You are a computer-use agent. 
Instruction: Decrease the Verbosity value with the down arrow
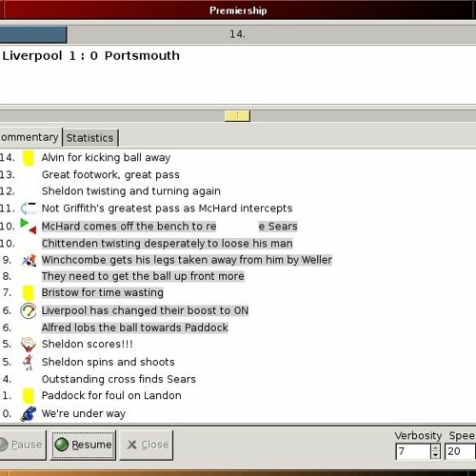pos(435,455)
